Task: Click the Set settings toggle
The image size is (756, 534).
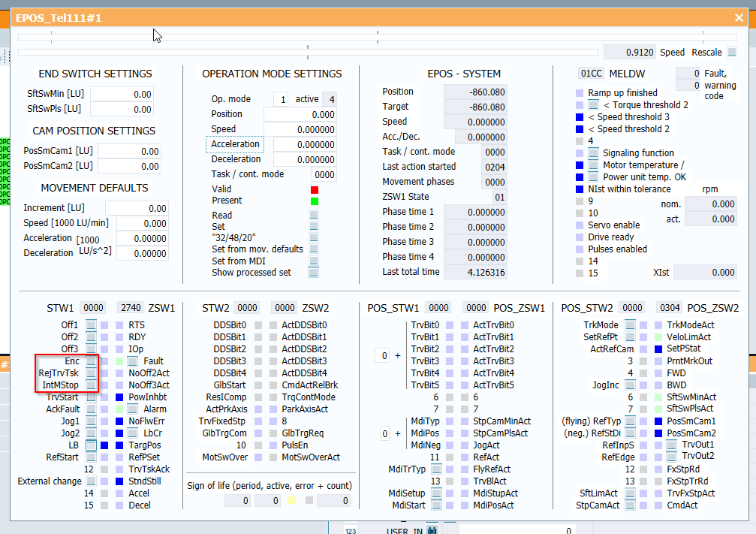Action: (314, 226)
